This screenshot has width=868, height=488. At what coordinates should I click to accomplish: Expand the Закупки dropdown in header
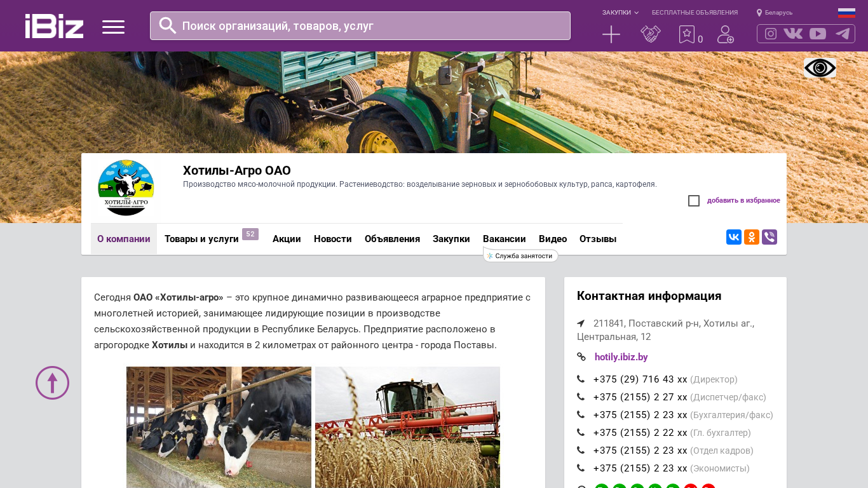point(620,13)
